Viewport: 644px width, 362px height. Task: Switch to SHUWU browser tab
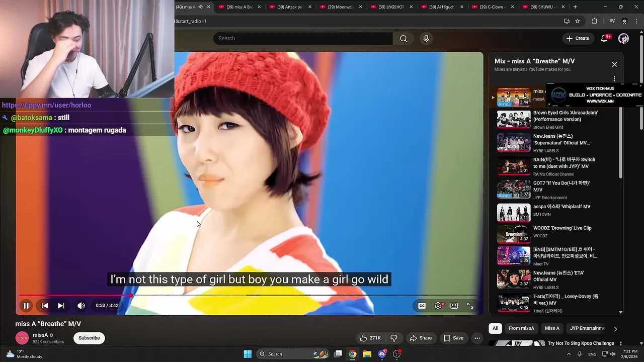543,7
